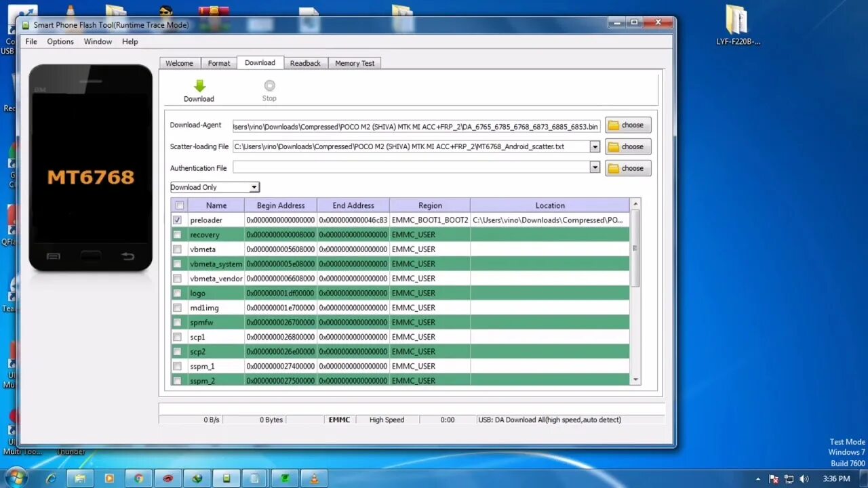This screenshot has height=488, width=868.
Task: Check the spmfw partition checkbox
Action: click(178, 323)
